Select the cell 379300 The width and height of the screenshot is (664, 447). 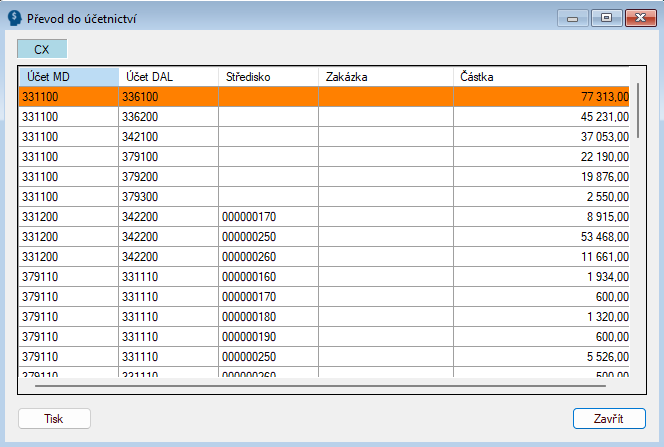coord(169,196)
